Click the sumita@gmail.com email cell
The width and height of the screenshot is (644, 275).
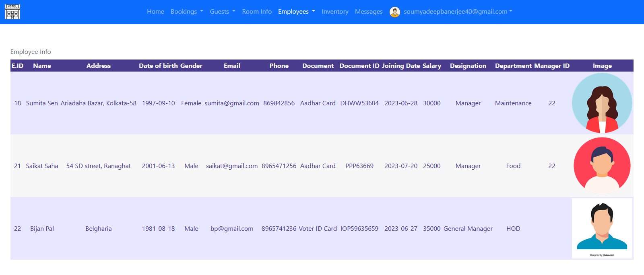pos(232,103)
